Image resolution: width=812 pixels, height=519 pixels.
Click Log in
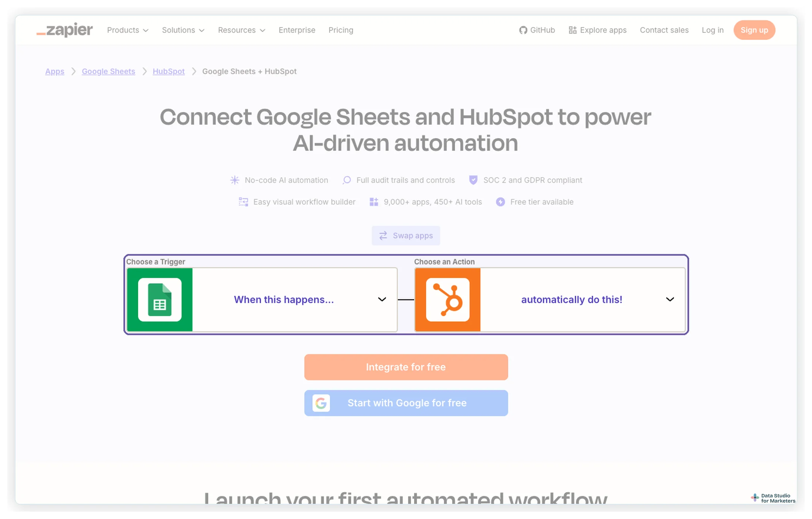click(713, 30)
